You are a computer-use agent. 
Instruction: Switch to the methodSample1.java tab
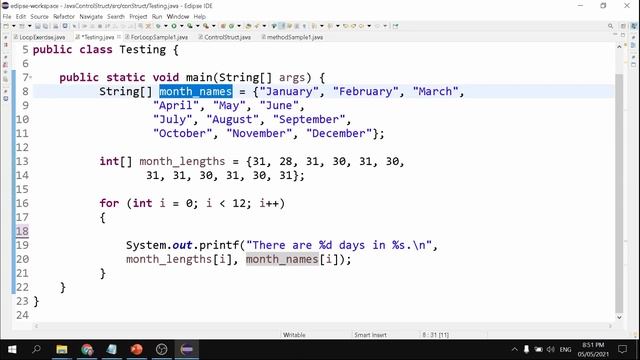point(292,37)
